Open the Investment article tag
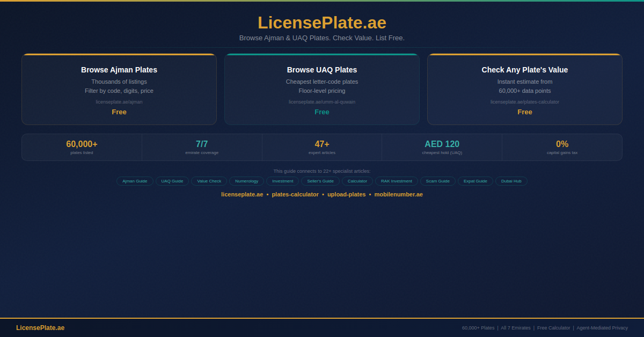The width and height of the screenshot is (644, 337). pyautogui.click(x=282, y=181)
